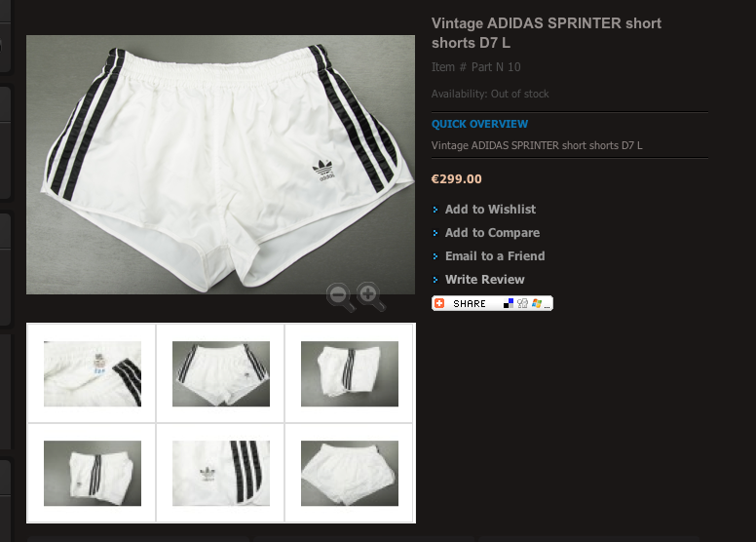Open the folded side view thumbnail, top row

350,373
